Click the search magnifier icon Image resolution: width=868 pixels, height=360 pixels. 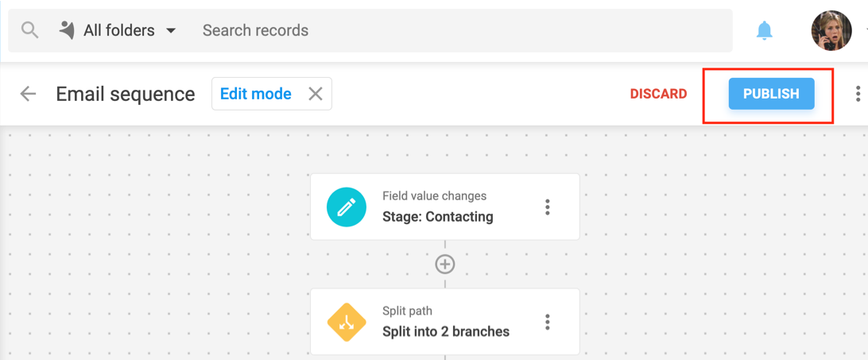pyautogui.click(x=29, y=29)
